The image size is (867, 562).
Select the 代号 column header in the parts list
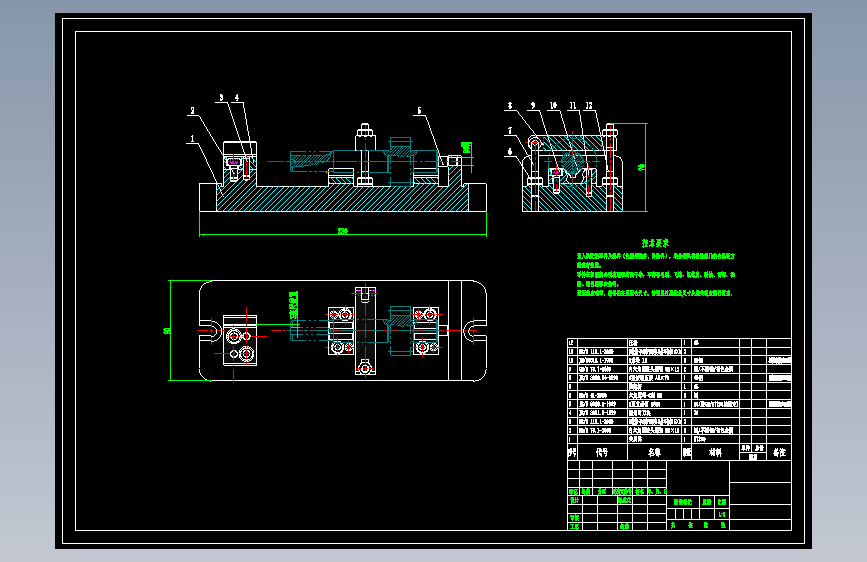coord(602,452)
